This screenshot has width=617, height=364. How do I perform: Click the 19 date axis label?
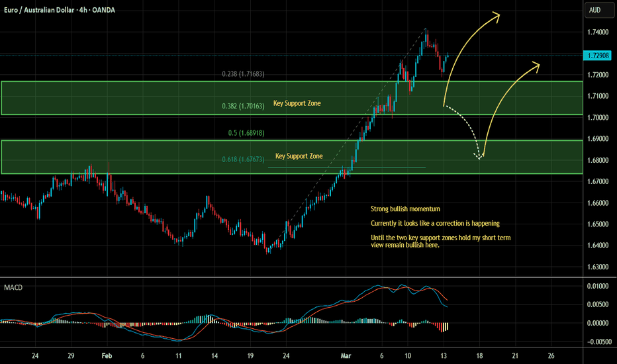[250, 356]
